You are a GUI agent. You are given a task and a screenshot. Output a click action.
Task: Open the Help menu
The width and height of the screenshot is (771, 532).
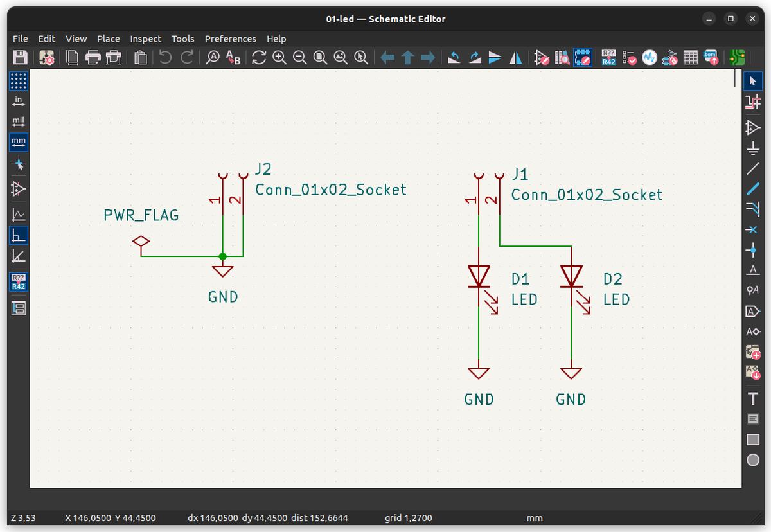[x=276, y=39]
